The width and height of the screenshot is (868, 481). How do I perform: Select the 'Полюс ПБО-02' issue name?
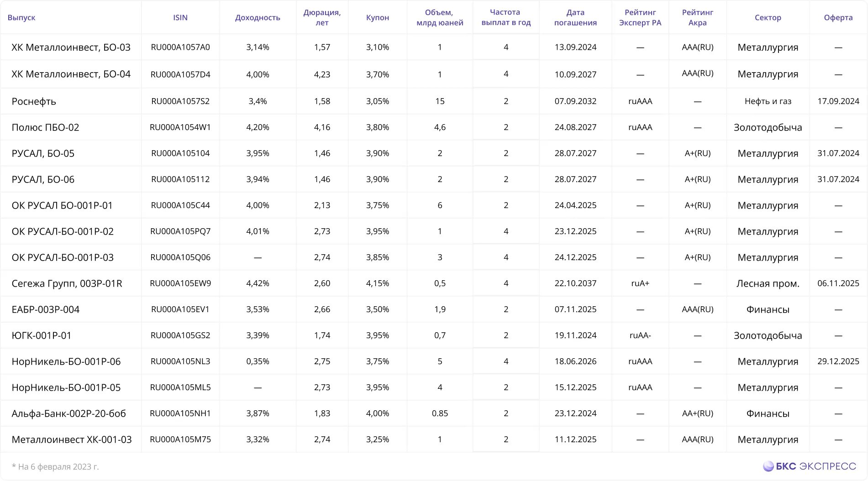click(x=45, y=127)
